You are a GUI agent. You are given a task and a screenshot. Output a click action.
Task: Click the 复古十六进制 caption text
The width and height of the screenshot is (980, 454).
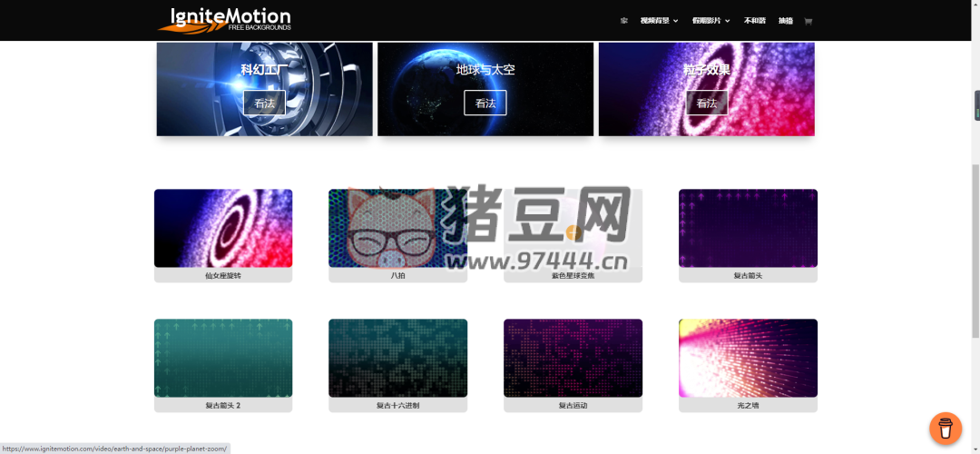pos(398,405)
